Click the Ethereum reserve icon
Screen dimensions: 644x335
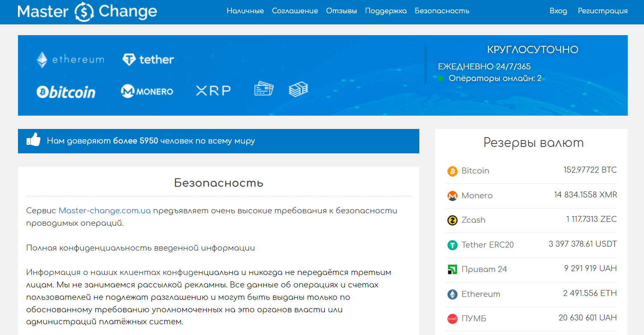(452, 294)
